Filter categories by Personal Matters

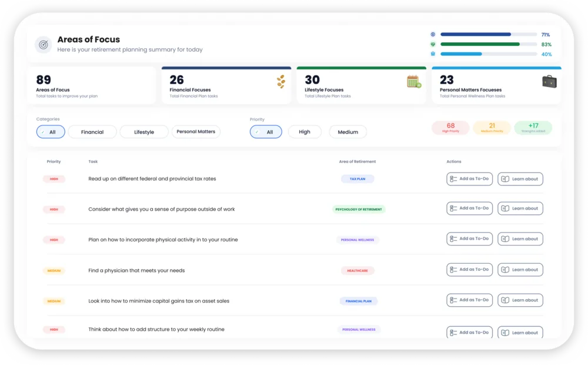pos(196,131)
